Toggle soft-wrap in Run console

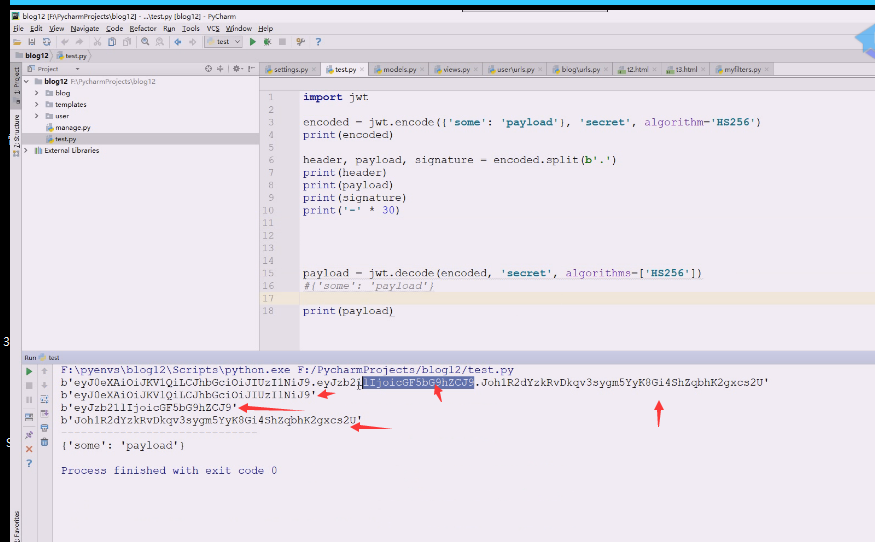(45, 400)
